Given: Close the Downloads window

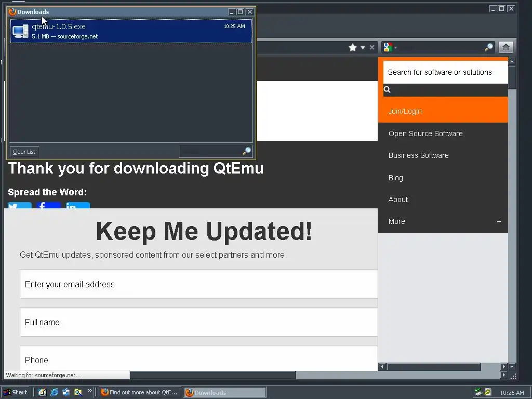Looking at the screenshot, I should 250,12.
